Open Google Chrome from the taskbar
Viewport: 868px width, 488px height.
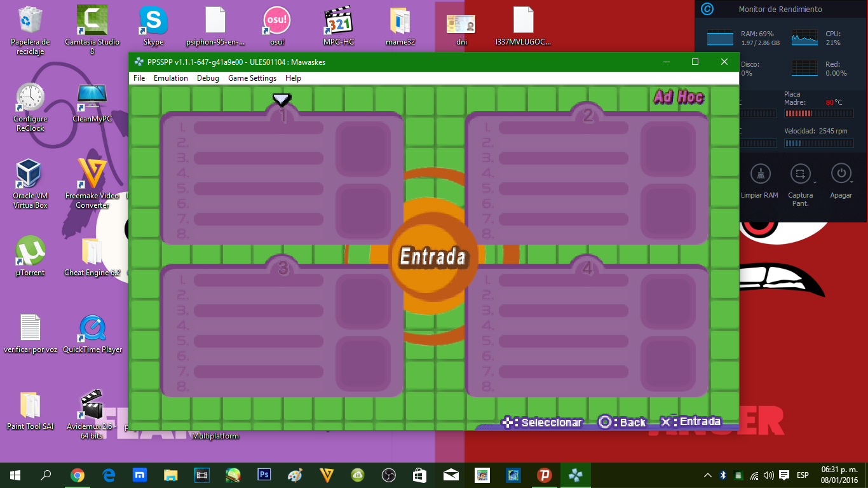78,475
